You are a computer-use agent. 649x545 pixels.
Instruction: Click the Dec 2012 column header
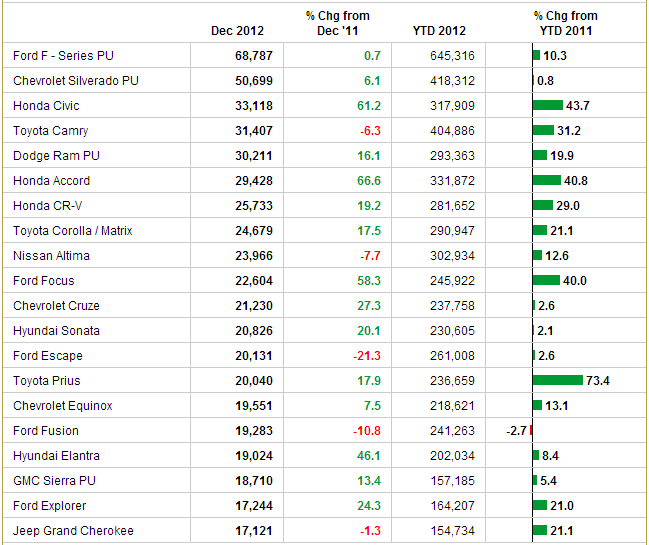tap(237, 31)
